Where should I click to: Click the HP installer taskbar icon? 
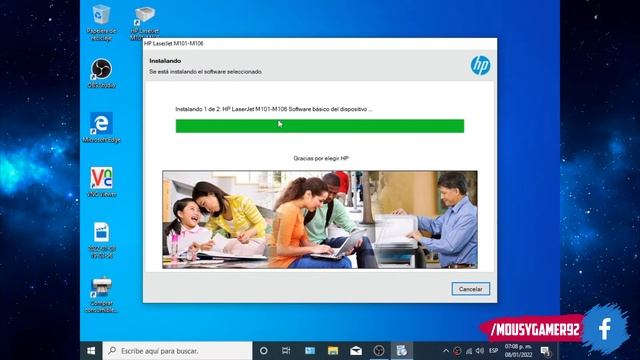(402, 351)
